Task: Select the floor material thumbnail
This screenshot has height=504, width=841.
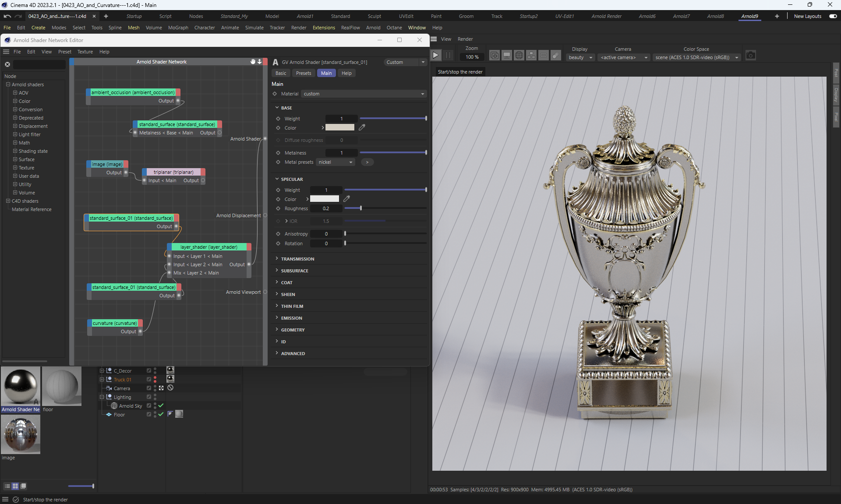Action: (62, 386)
